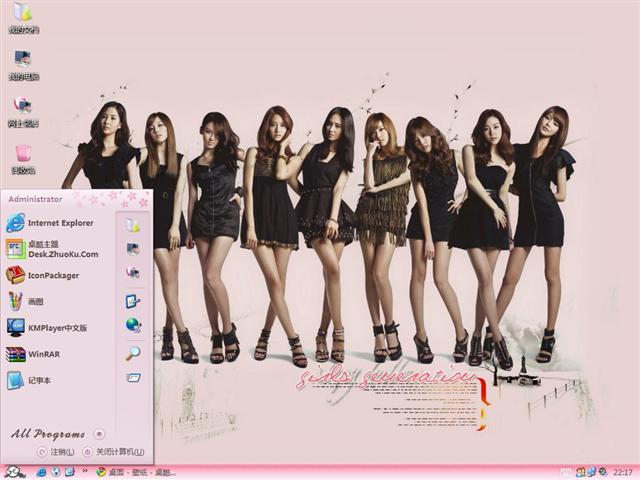Open the pink Recycle Bin desktop icon
640x480 pixels.
pos(23,159)
